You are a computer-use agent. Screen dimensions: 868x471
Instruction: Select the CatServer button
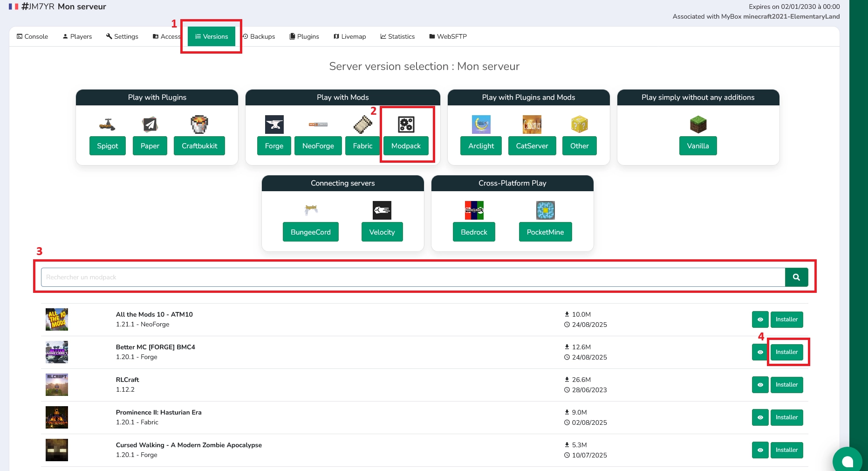[x=532, y=146]
